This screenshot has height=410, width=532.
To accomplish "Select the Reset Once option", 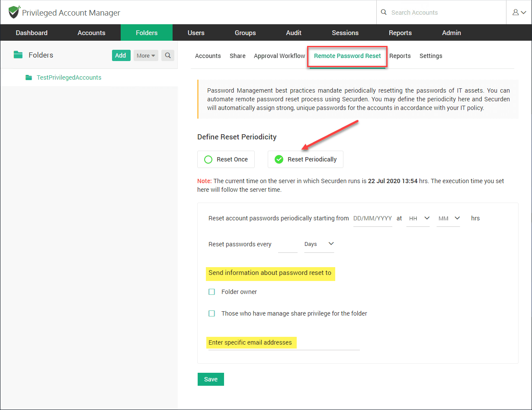I will pos(226,159).
